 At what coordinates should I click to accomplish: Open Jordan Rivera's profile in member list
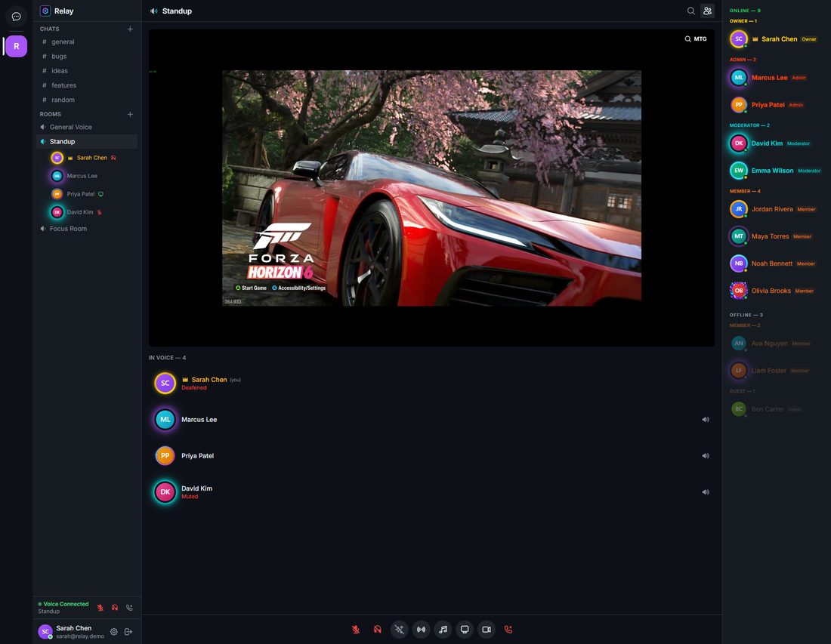click(x=775, y=209)
